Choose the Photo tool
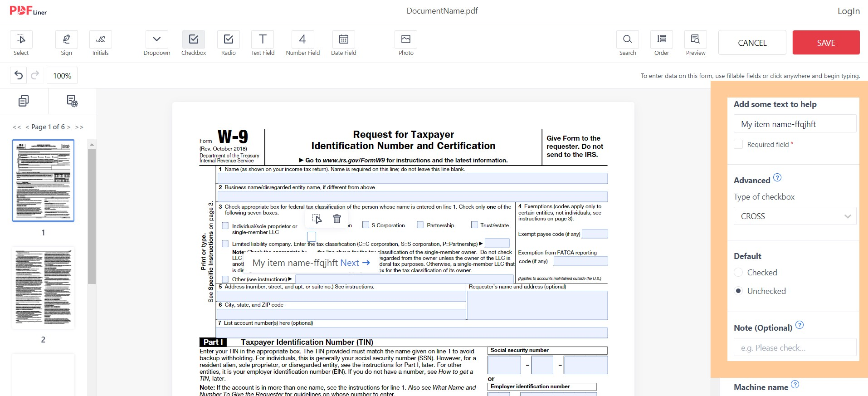 406,43
